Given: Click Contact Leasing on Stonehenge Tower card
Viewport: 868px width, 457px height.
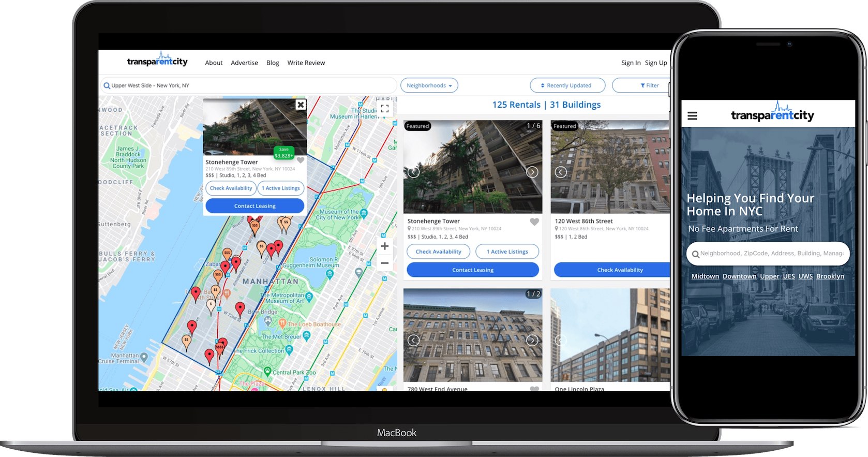Looking at the screenshot, I should click(473, 270).
